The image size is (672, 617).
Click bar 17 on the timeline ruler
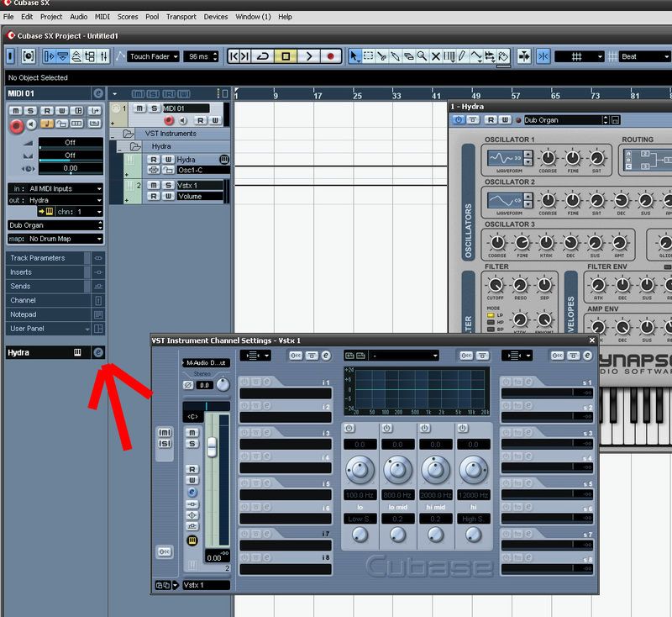coord(318,95)
